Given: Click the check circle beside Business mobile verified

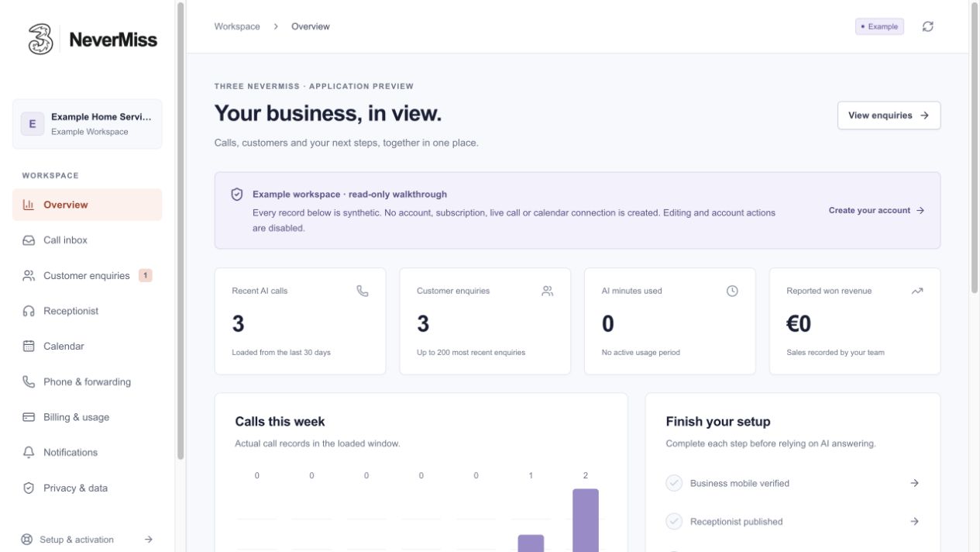Looking at the screenshot, I should click(x=674, y=483).
